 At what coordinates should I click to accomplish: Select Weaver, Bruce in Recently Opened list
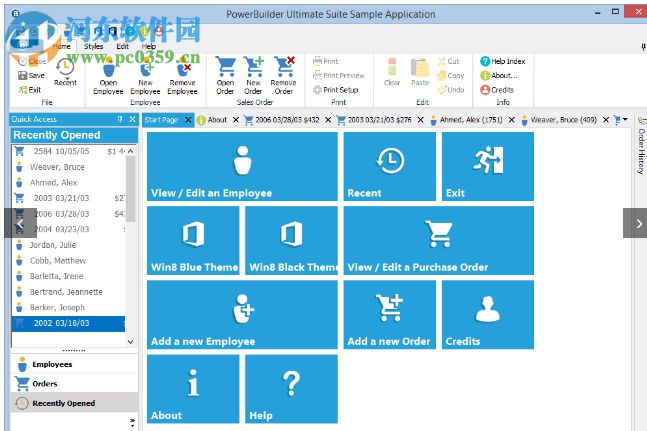pos(68,167)
